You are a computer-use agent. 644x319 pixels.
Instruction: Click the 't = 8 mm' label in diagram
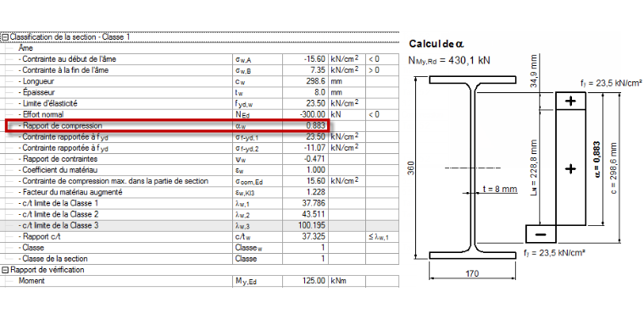tap(500, 189)
